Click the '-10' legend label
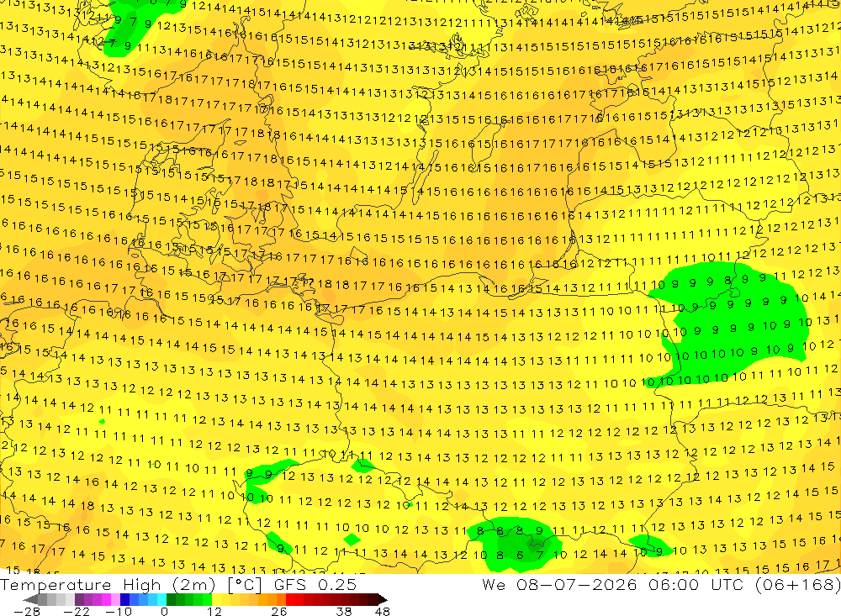The height and width of the screenshot is (616, 841). point(119,612)
